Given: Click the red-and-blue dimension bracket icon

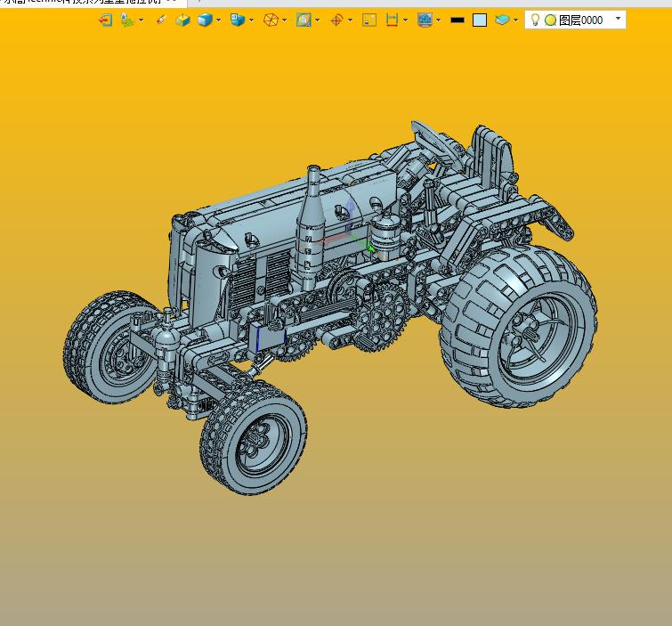Looking at the screenshot, I should pyautogui.click(x=392, y=20).
